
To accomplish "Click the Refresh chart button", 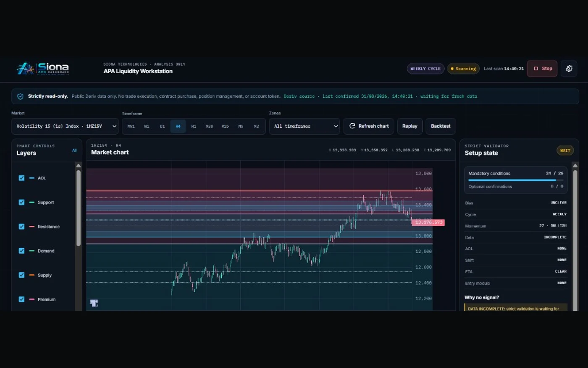I will 369,126.
